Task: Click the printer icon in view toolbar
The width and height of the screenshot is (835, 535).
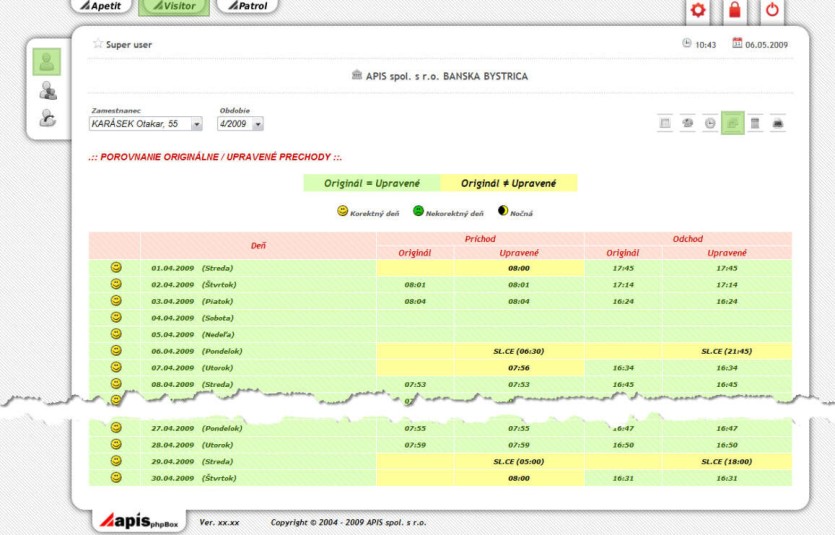Action: coord(778,123)
